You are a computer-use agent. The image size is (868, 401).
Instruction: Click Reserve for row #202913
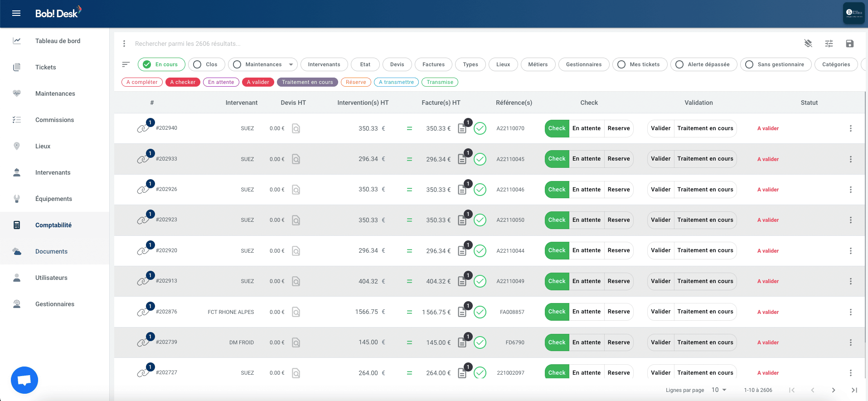click(619, 281)
